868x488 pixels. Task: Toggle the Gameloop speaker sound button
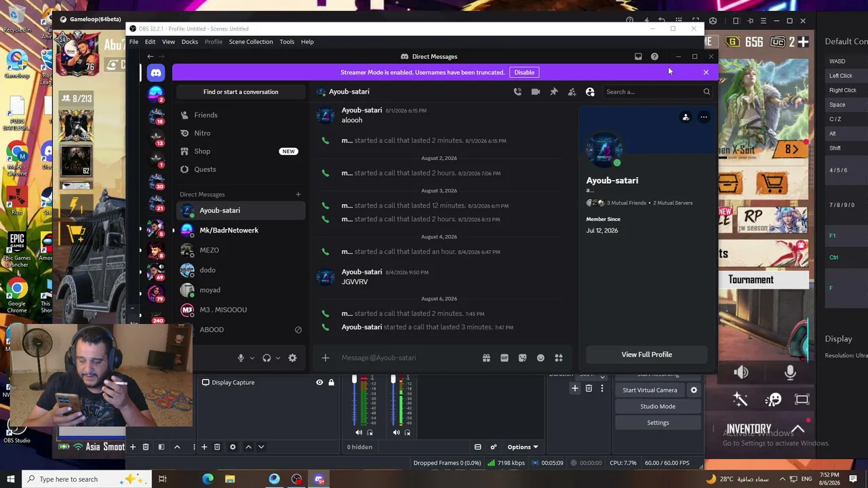coord(741,372)
